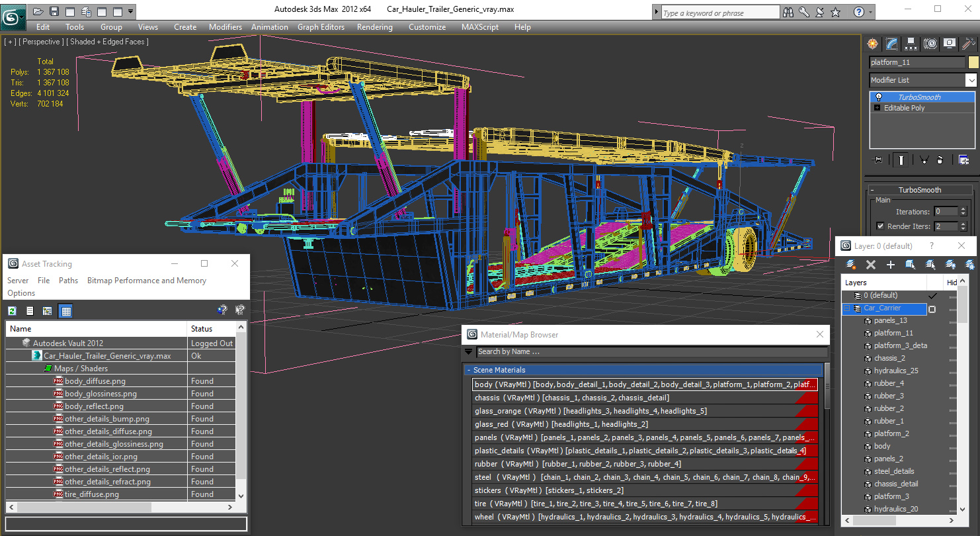Click the Status column header in Asset Tracking
Screen dimensions: 980x536
212,329
